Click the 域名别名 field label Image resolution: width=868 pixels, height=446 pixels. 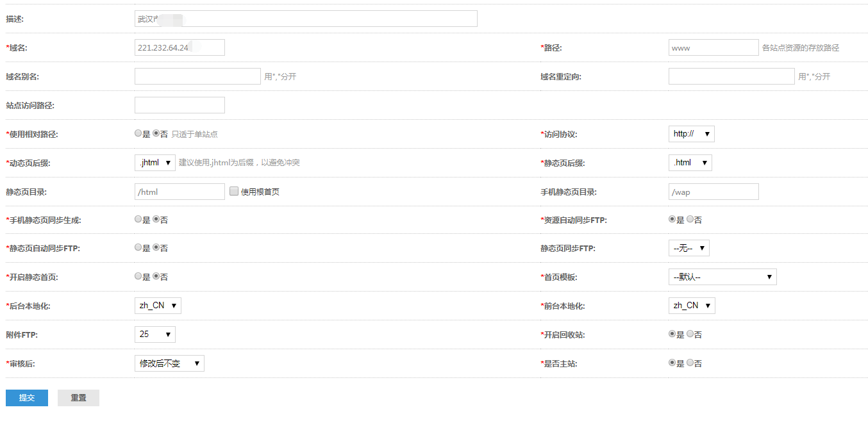[x=22, y=77]
